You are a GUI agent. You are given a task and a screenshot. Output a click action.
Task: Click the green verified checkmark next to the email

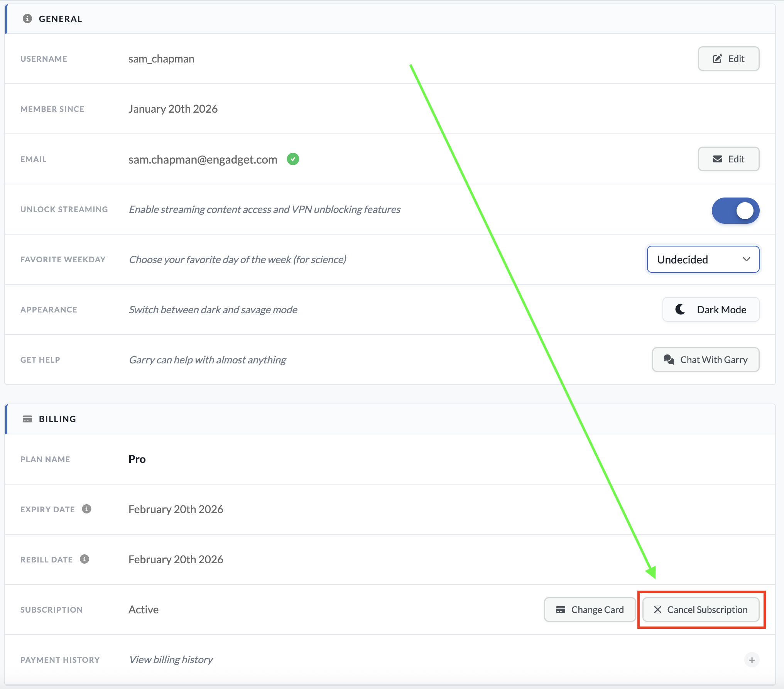point(293,159)
